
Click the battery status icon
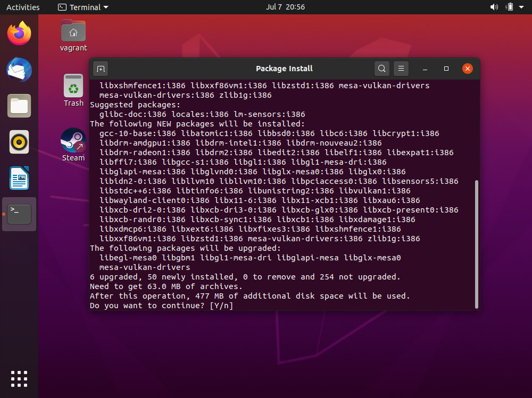pos(509,7)
